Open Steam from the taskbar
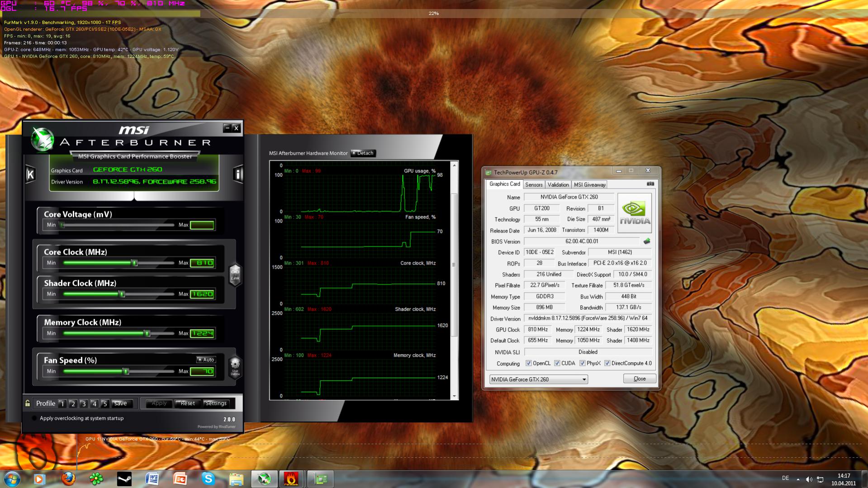This screenshot has width=868, height=488. click(x=124, y=479)
